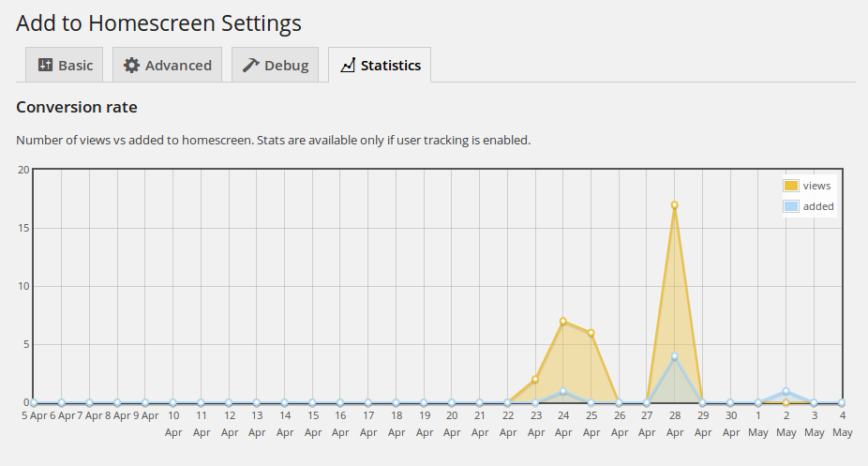Click the hammer icon on Debug tab

click(250, 66)
